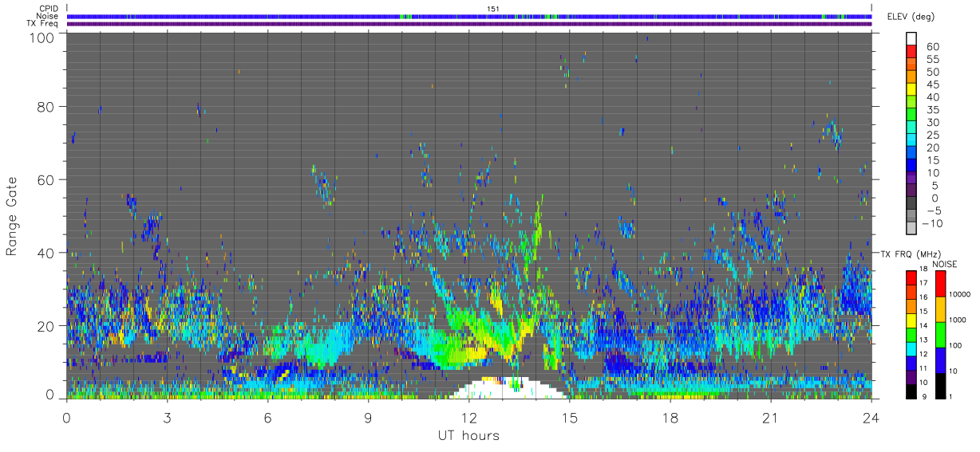
Task: Click the 10000 label on NOISE scale
Action: click(961, 294)
